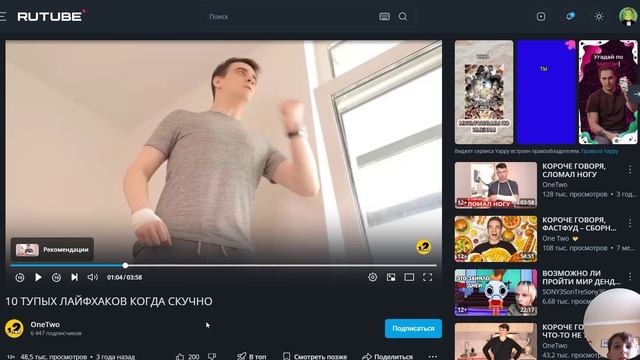Open ВОЗМОЖНО ЛИ ПРОЙТИ МИР thumbnail
Image resolution: width=640 pixels, height=360 pixels.
coord(496,292)
